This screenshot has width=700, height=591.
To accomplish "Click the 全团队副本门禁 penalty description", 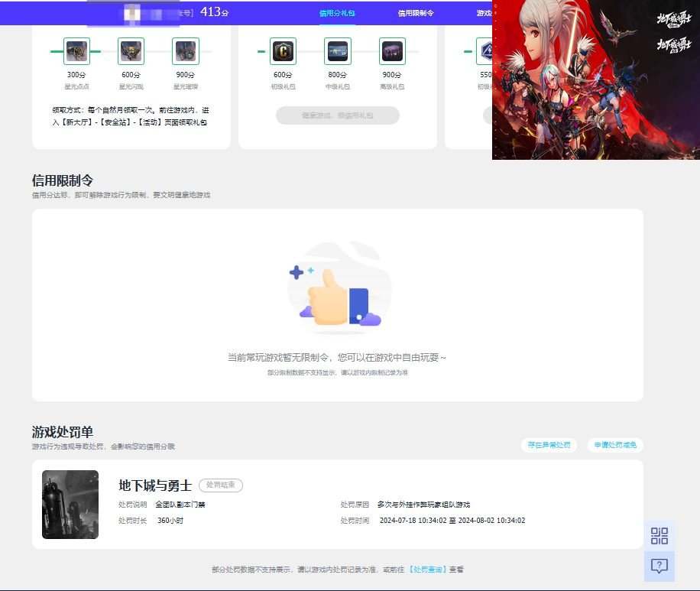I will pos(180,505).
